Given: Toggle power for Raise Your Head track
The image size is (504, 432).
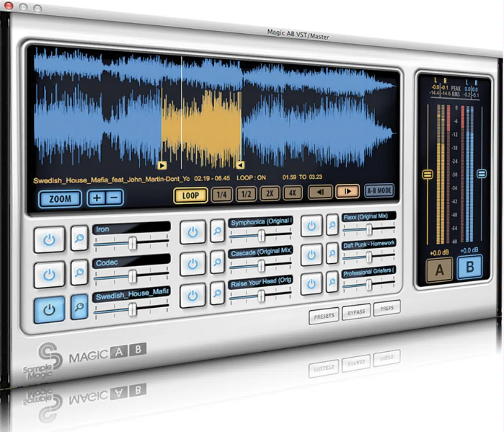Looking at the screenshot, I should coord(193,295).
